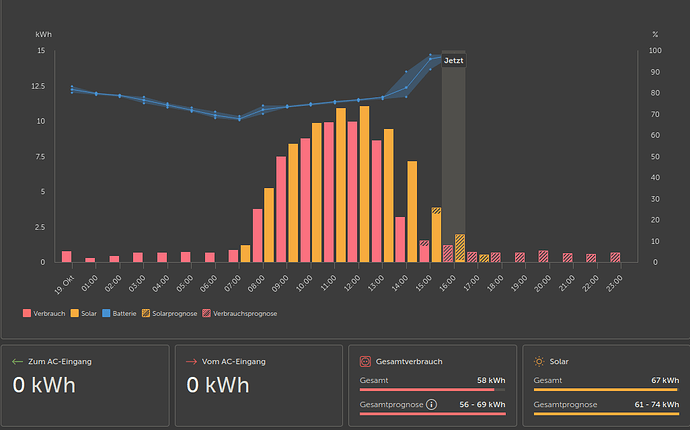Select the 08:00 Verbrauch bar
690x430 pixels.
pos(257,235)
